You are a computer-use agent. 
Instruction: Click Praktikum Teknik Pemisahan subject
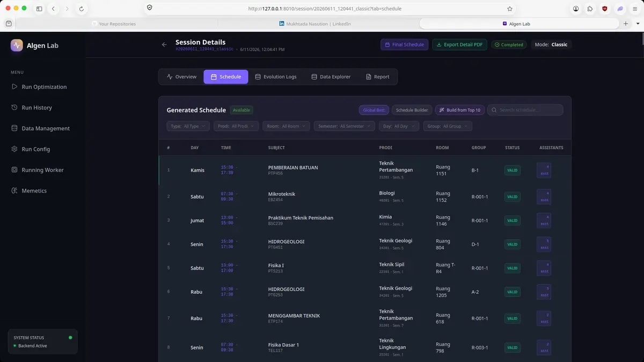click(301, 220)
